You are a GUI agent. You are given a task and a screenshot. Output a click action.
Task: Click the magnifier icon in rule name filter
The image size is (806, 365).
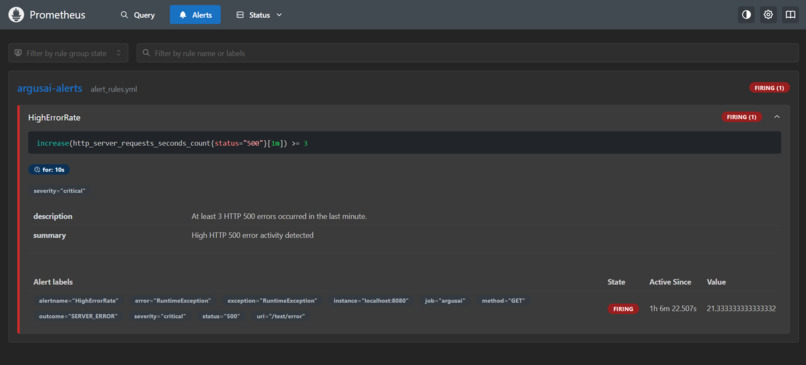pyautogui.click(x=146, y=53)
